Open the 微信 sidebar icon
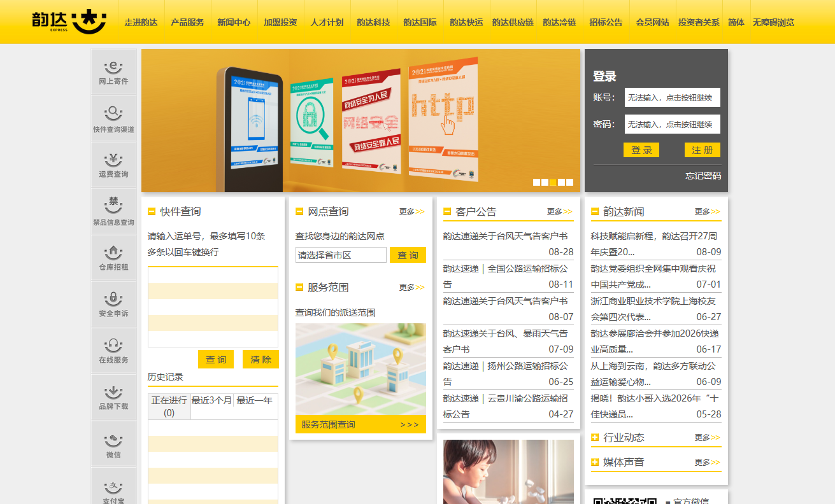 (x=113, y=444)
